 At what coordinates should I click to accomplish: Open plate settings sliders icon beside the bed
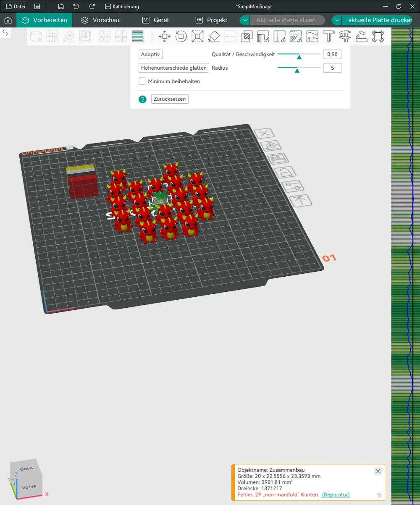293,186
